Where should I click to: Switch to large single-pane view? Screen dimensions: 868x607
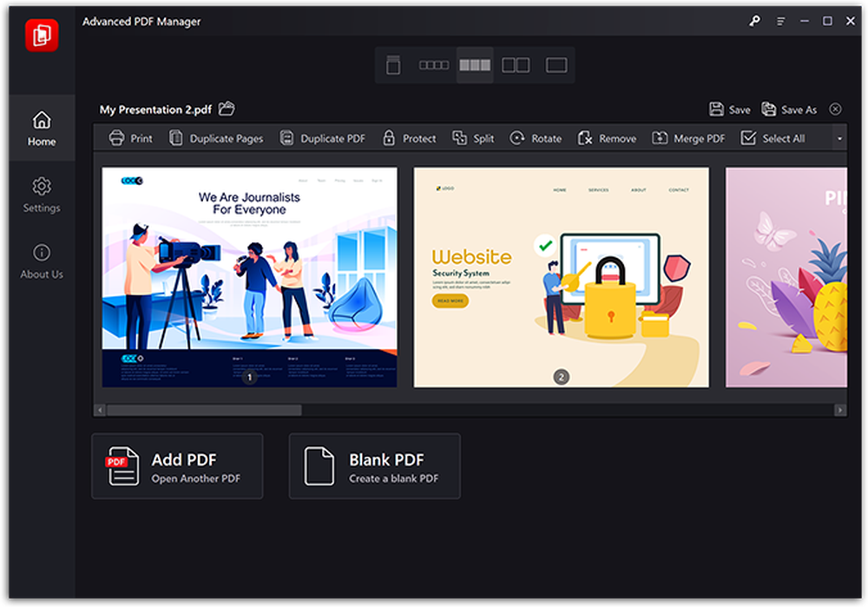556,65
